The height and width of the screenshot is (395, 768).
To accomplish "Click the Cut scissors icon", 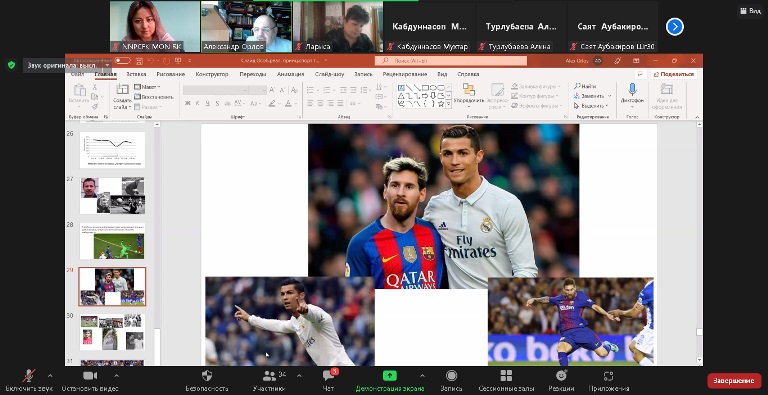I will pos(95,87).
